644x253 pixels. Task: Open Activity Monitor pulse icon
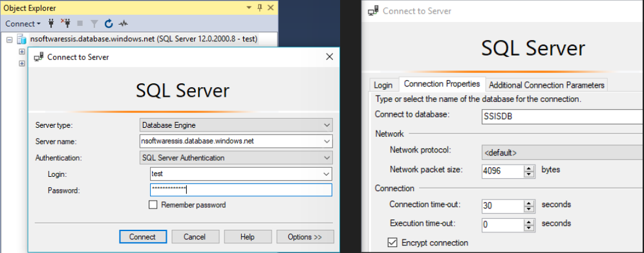123,24
